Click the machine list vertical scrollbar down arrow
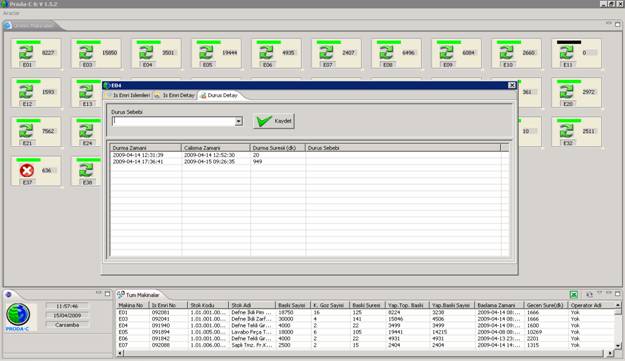The image size is (625, 361). (x=617, y=346)
